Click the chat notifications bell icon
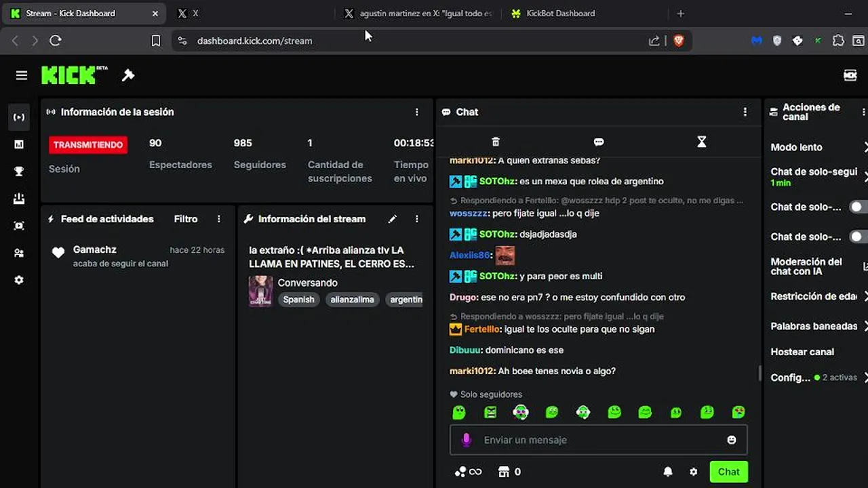This screenshot has width=868, height=488. click(x=668, y=472)
